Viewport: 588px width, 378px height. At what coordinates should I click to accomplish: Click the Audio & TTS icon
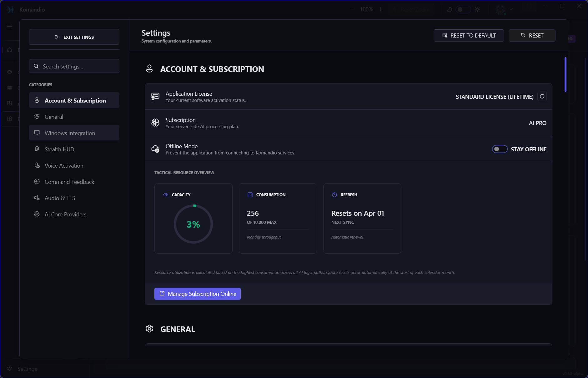click(x=37, y=198)
